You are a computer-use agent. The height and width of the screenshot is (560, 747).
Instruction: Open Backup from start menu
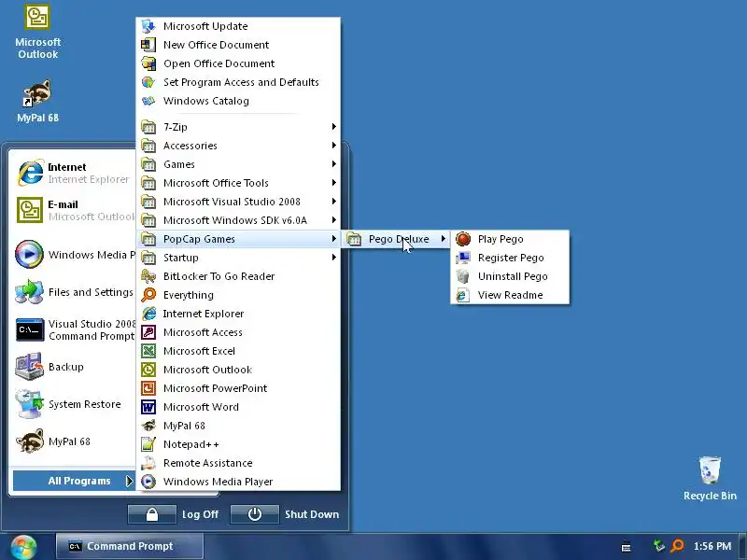(x=74, y=367)
